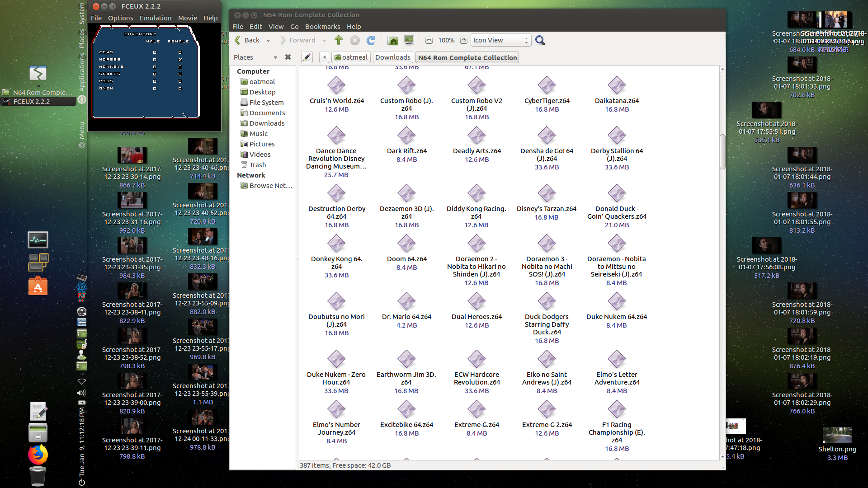Viewport: 868px width, 488px height.
Task: Open the file cabinet dock icon
Action: tap(38, 433)
